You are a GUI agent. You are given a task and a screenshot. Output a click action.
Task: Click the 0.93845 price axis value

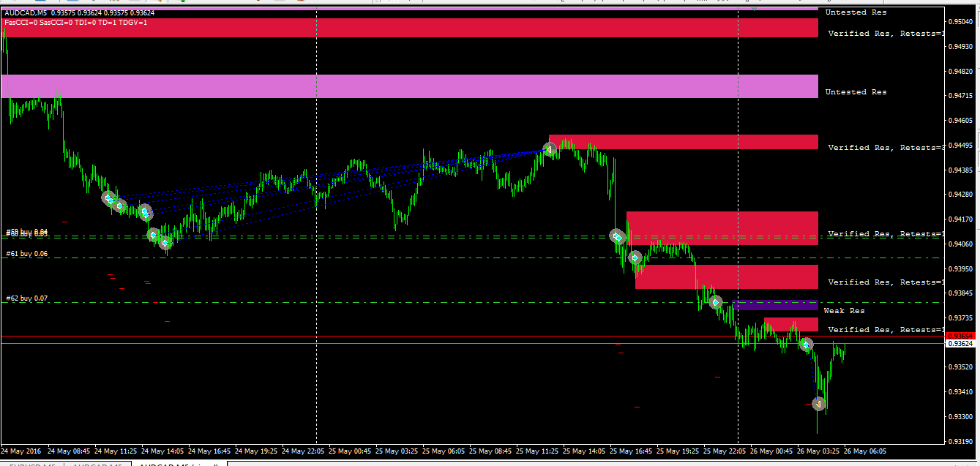point(960,293)
